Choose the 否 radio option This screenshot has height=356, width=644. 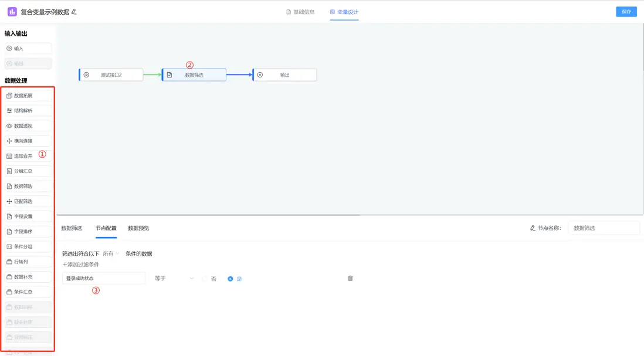pos(209,279)
